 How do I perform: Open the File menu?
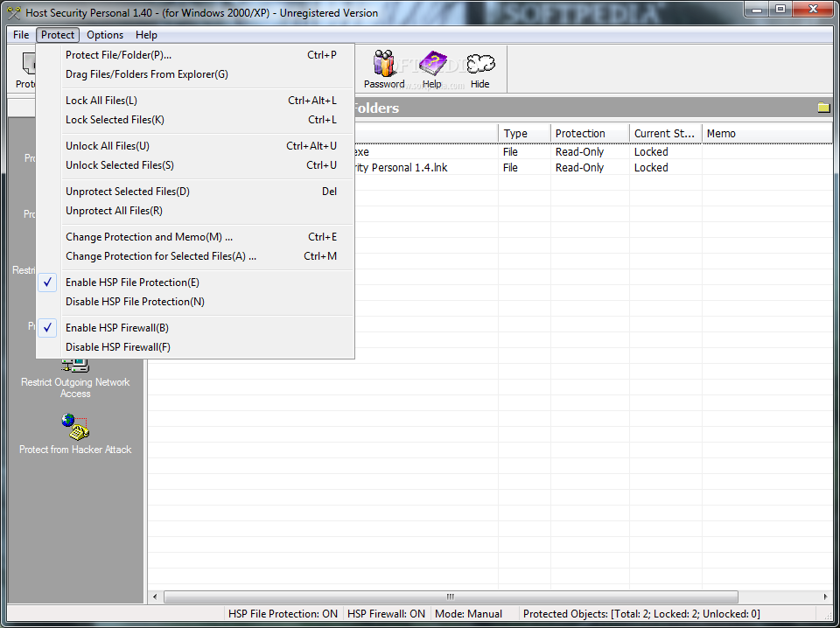[x=21, y=35]
